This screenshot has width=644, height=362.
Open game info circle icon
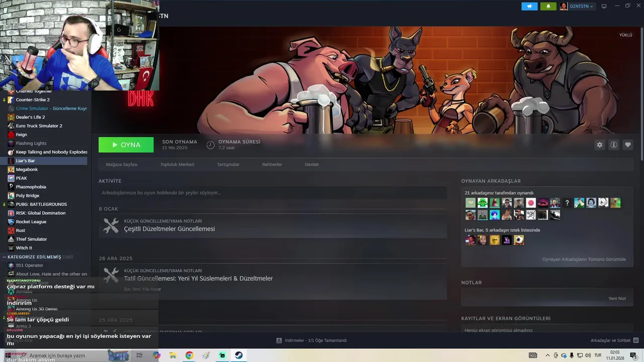pyautogui.click(x=613, y=145)
